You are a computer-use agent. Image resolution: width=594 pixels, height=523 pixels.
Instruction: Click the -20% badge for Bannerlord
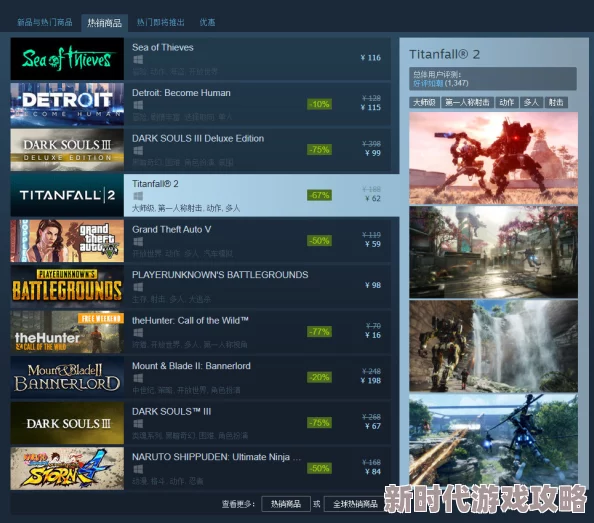(x=319, y=377)
